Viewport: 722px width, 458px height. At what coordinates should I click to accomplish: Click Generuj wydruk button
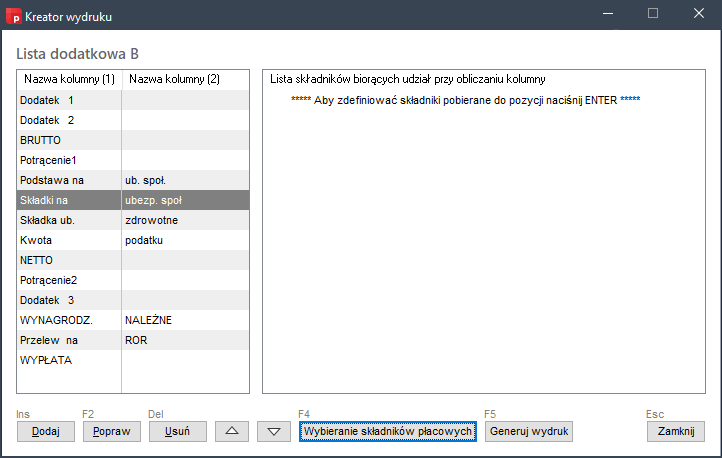[x=528, y=431]
